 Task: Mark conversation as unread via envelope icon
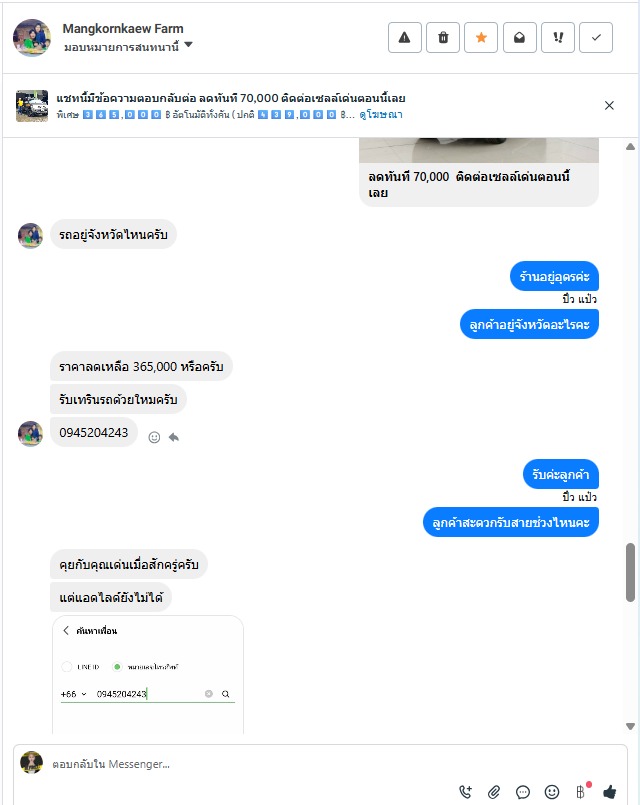click(x=519, y=37)
